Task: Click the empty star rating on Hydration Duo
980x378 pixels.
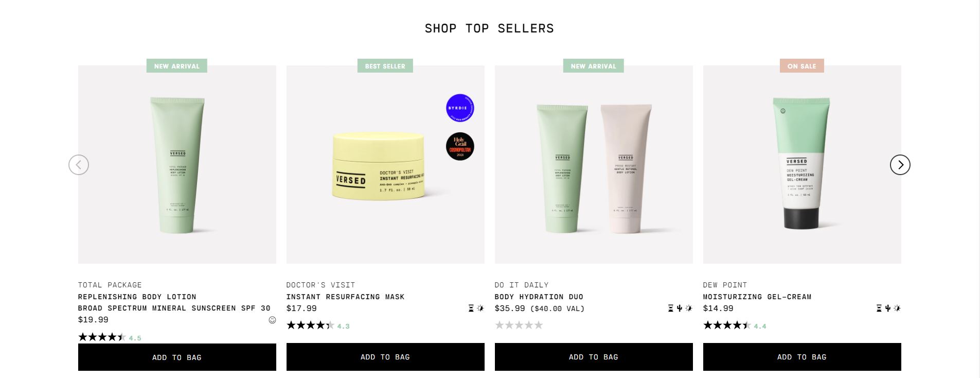Action: point(519,325)
